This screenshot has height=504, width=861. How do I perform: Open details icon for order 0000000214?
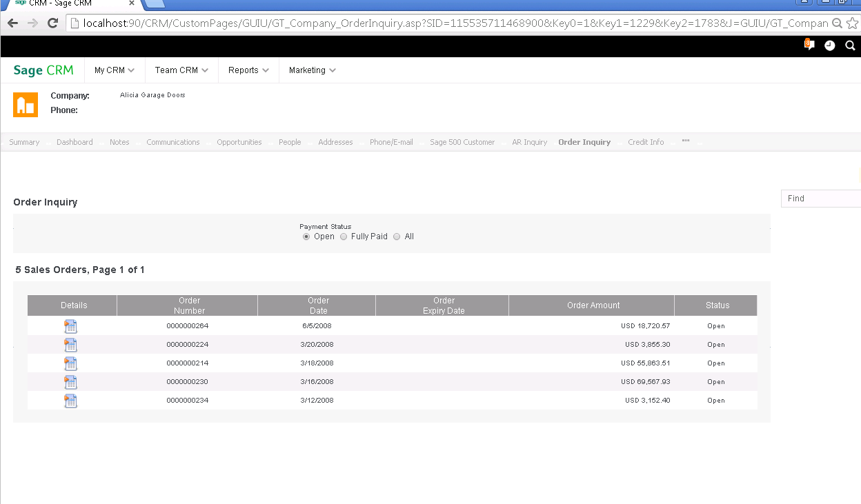[70, 363]
